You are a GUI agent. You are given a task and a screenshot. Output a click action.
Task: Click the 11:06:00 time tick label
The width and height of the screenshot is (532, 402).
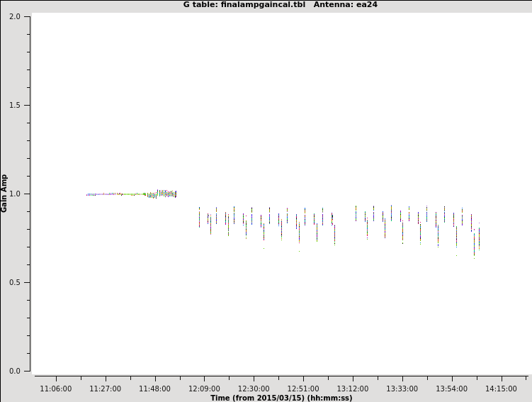[56, 389]
